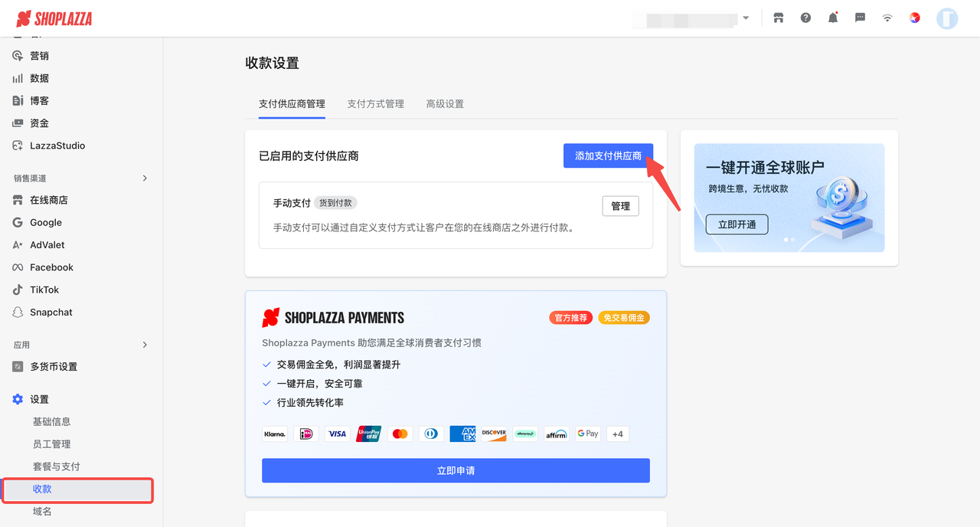Image resolution: width=980 pixels, height=527 pixels.
Task: Click the Google Pay logo
Action: coord(588,434)
